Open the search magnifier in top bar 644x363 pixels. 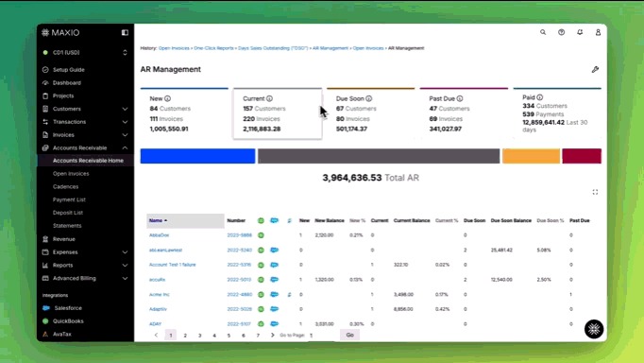point(543,32)
